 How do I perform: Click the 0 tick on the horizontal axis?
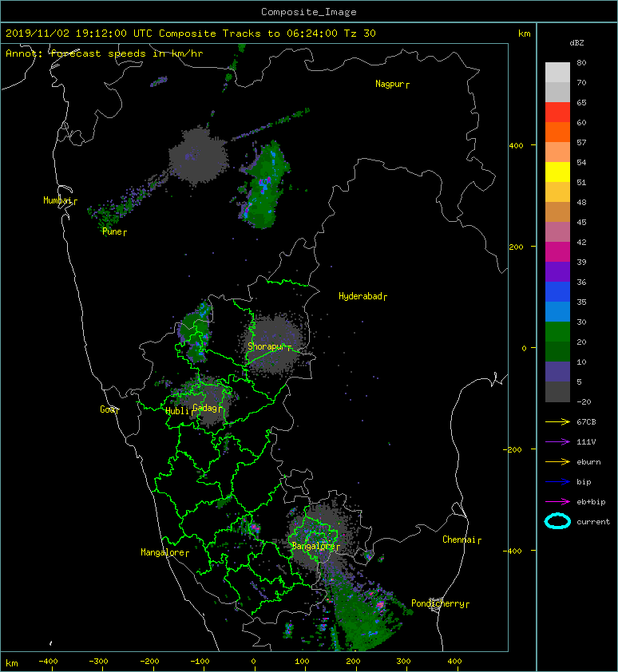[x=253, y=662]
